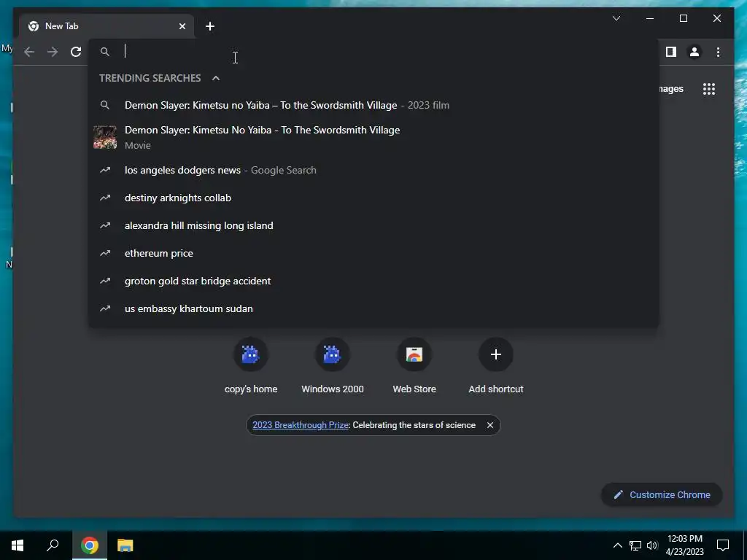
Task: Choose destiny arknights collab suggestion
Action: [x=373, y=198]
